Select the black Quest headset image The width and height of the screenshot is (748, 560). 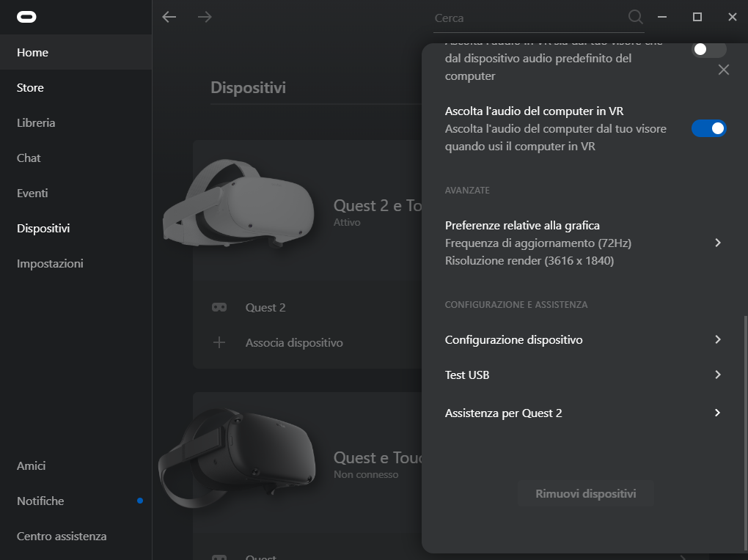pos(237,458)
